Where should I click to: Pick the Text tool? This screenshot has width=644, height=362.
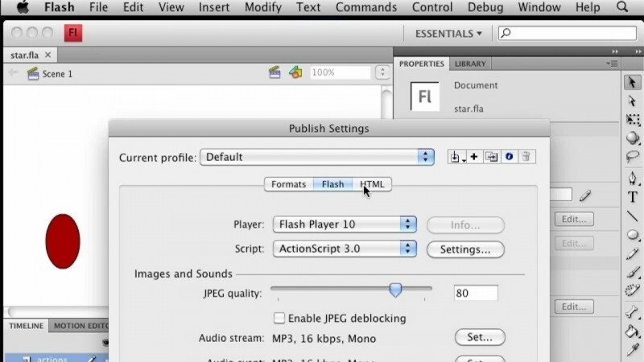[x=633, y=197]
